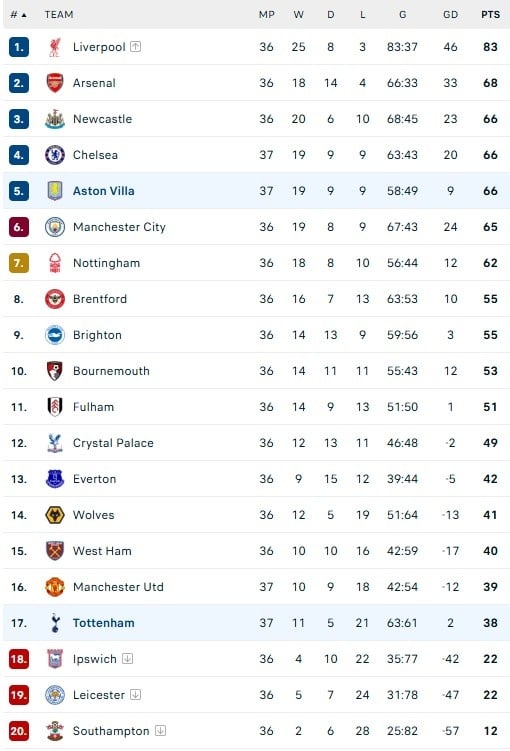Select the TEAM column header
The image size is (510, 751).
(x=59, y=14)
